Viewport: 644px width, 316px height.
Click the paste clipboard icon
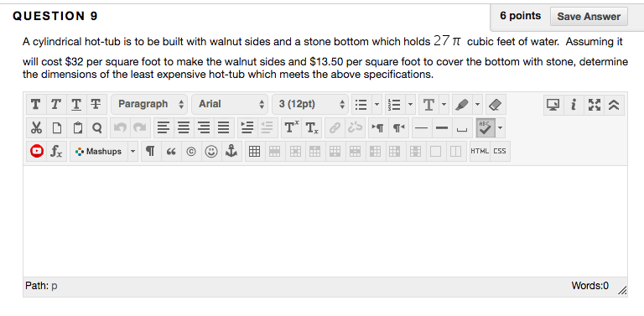76,128
